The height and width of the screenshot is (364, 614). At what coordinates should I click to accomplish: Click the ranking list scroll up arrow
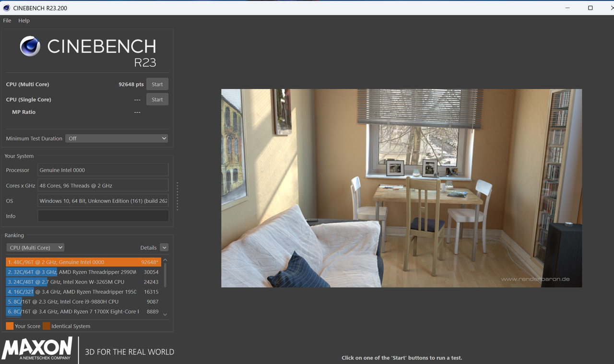pos(165,260)
